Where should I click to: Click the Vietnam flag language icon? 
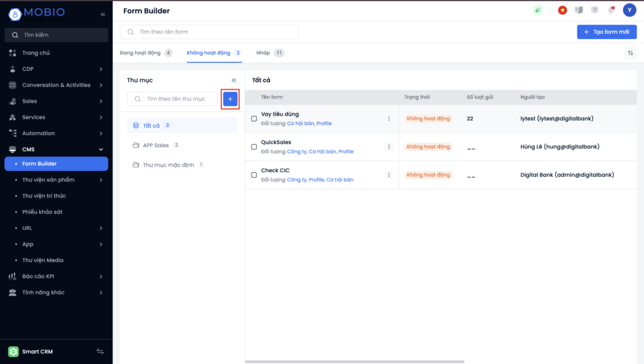562,10
